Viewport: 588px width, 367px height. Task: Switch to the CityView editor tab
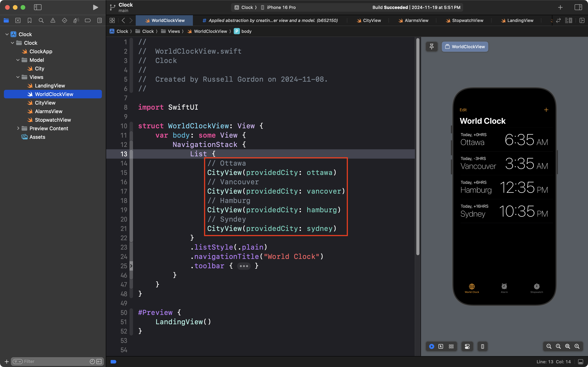[x=369, y=21]
